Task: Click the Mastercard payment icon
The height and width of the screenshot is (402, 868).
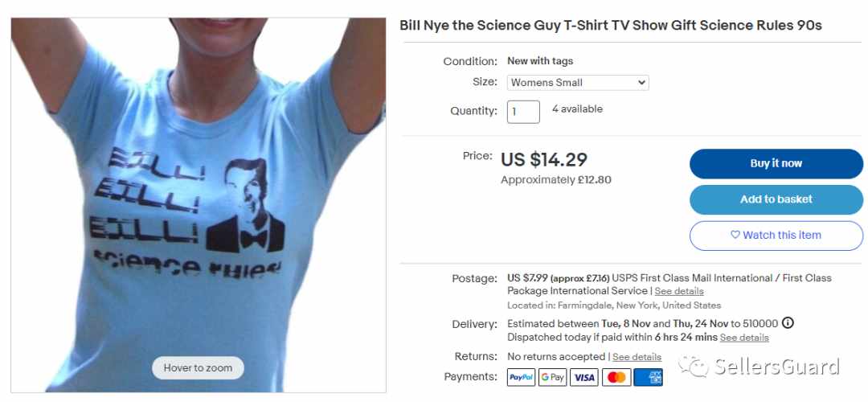Action: tap(616, 377)
